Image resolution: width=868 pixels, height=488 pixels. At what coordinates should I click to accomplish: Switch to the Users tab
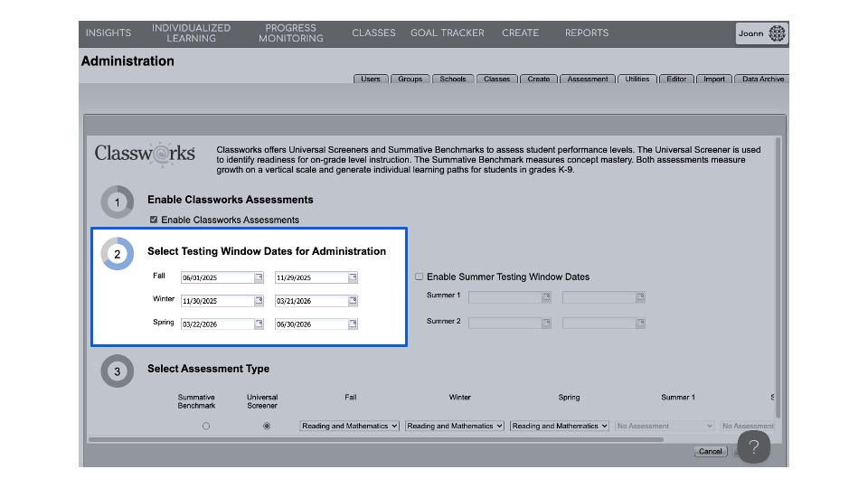point(371,80)
